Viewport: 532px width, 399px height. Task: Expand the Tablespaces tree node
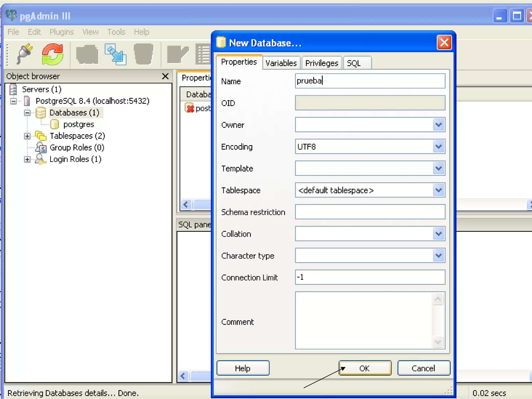click(27, 136)
